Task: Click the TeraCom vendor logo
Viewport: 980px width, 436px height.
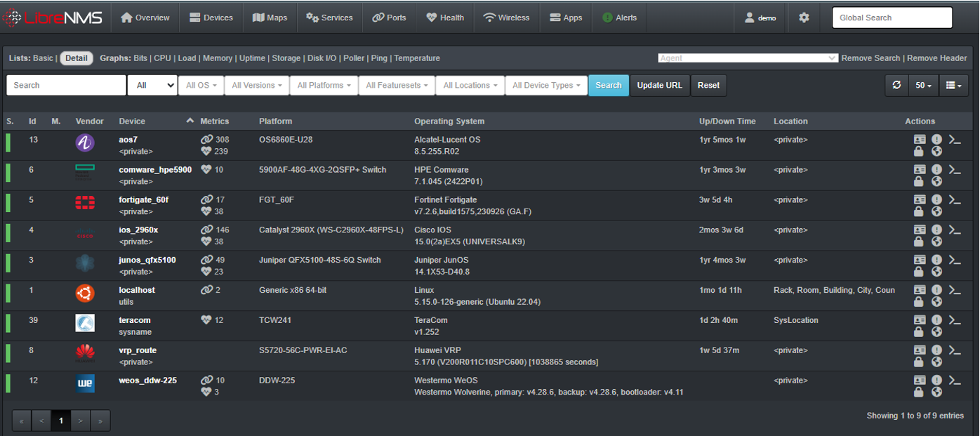Action: [x=85, y=323]
